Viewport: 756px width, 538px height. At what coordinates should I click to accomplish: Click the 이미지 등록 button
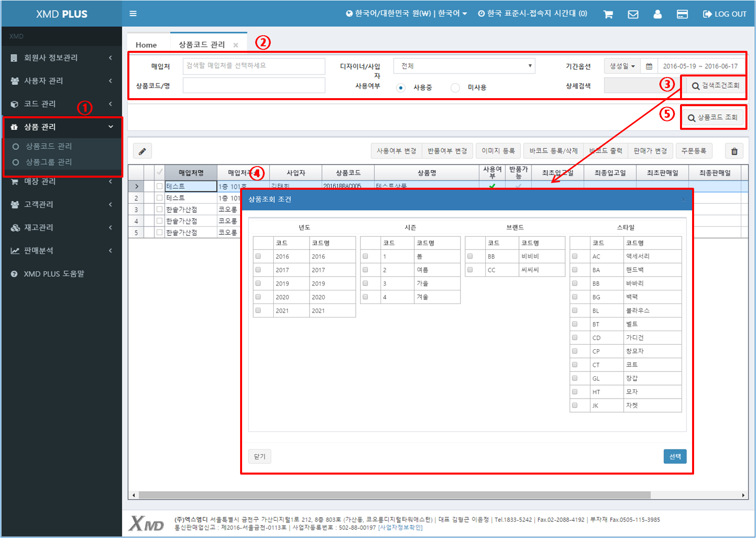498,151
